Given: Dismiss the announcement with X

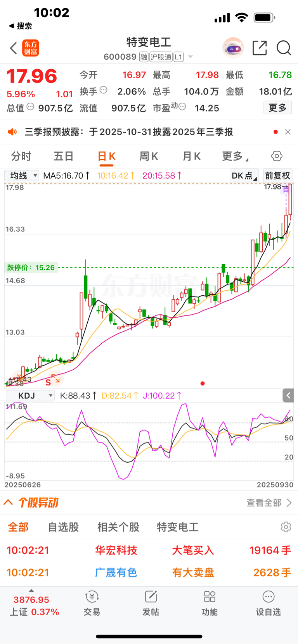Looking at the screenshot, I should click(x=288, y=132).
